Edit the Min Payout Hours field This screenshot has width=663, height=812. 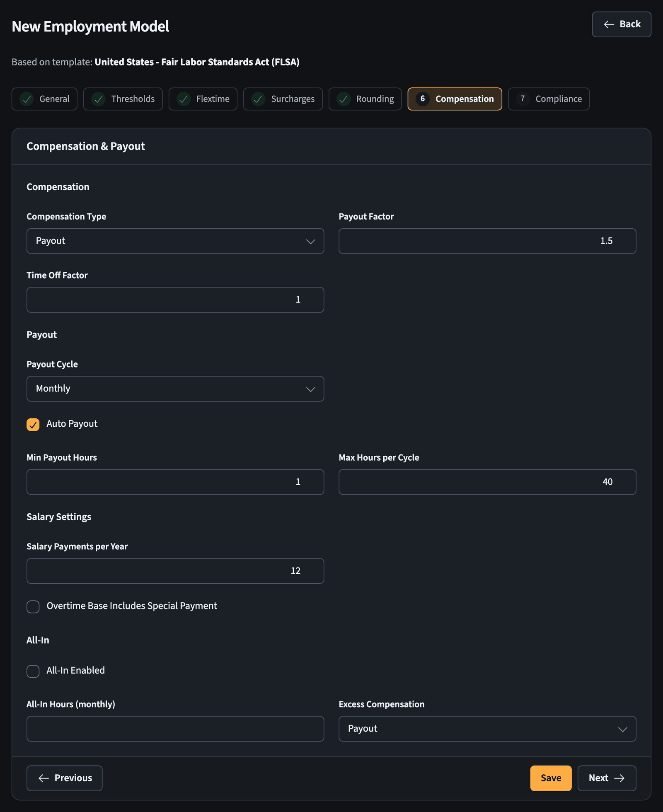(175, 482)
